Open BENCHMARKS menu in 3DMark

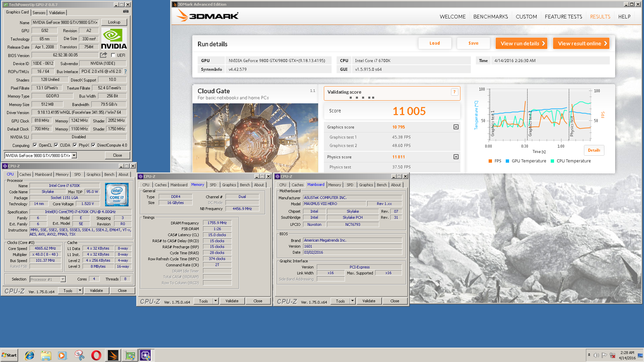(x=490, y=16)
